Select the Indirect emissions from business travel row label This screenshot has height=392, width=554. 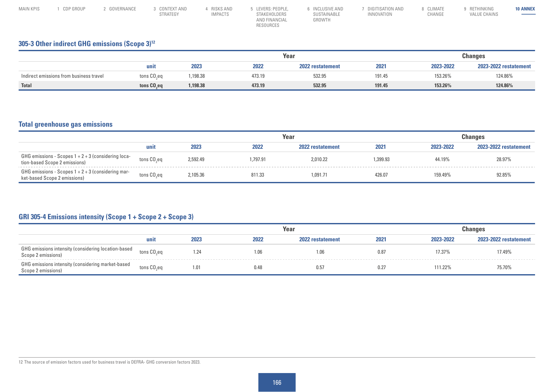63,76
